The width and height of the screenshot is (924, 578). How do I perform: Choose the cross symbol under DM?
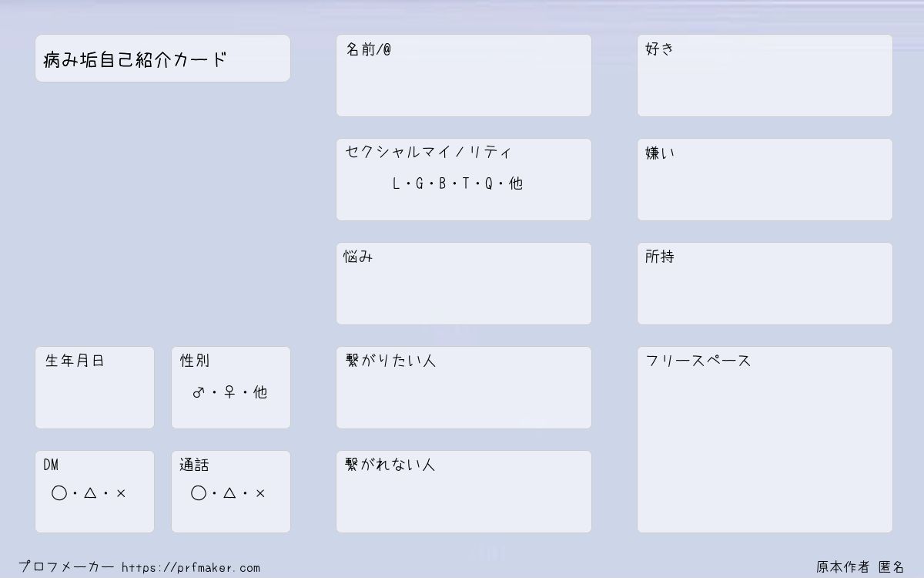click(121, 493)
